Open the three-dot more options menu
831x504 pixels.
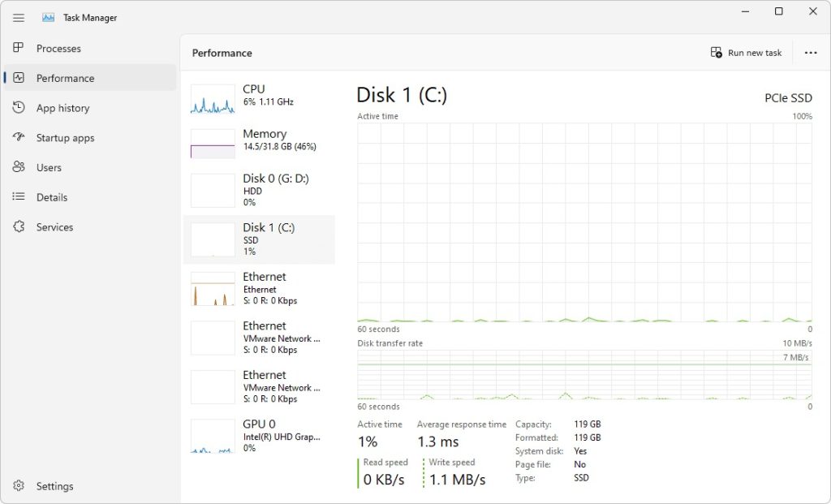[x=810, y=53]
